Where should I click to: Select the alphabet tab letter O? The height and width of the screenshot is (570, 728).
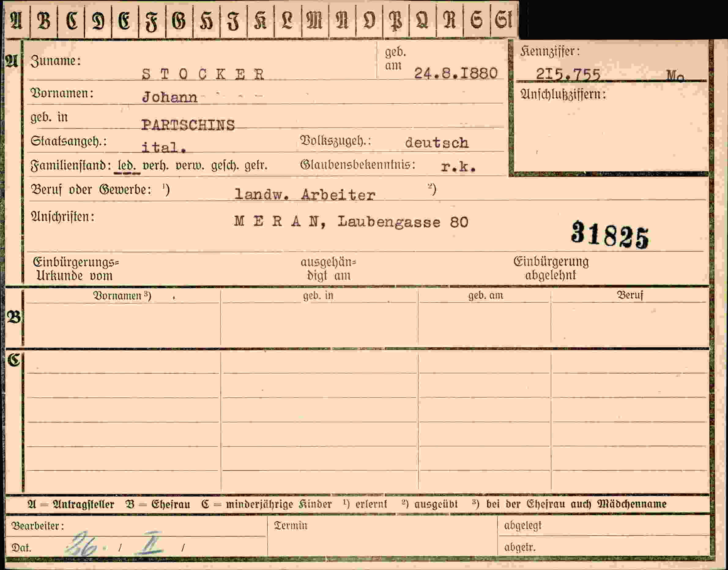coord(369,20)
